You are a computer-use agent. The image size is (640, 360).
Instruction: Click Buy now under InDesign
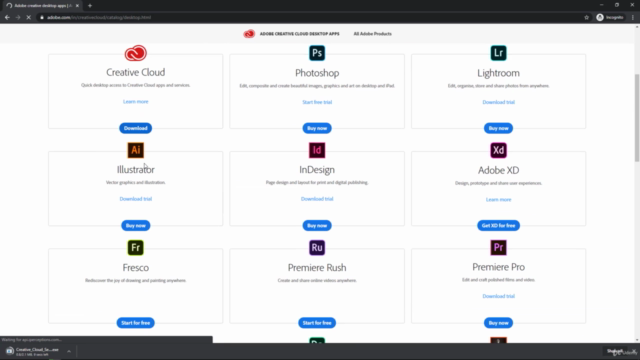click(x=317, y=225)
